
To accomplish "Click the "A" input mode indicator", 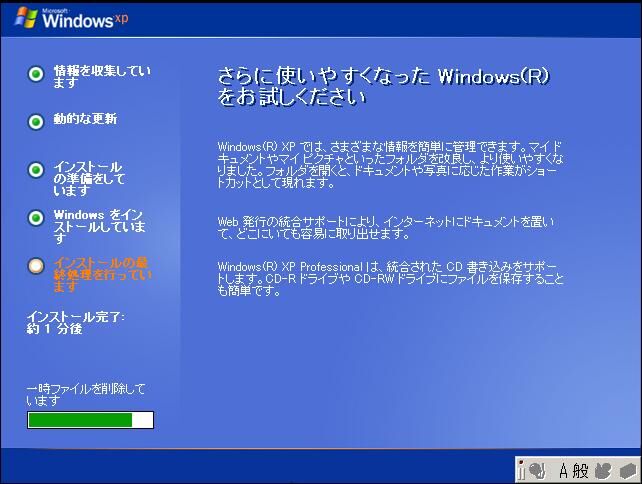I will (x=565, y=468).
